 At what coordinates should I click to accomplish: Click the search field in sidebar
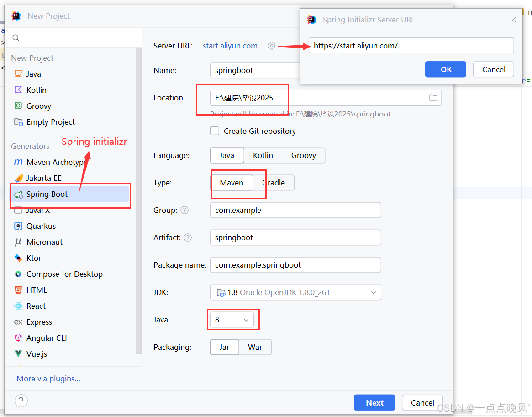[73, 37]
